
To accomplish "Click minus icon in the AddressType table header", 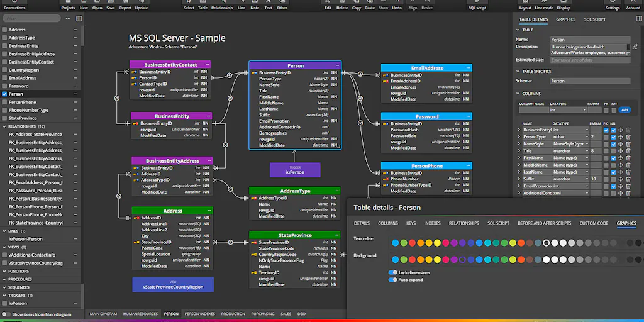I will click(337, 191).
